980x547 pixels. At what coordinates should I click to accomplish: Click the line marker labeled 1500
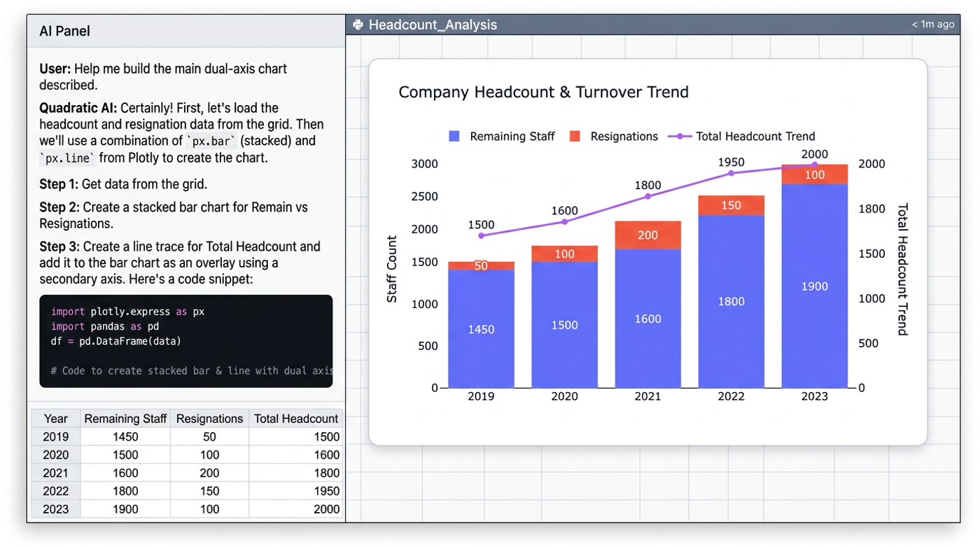click(481, 235)
